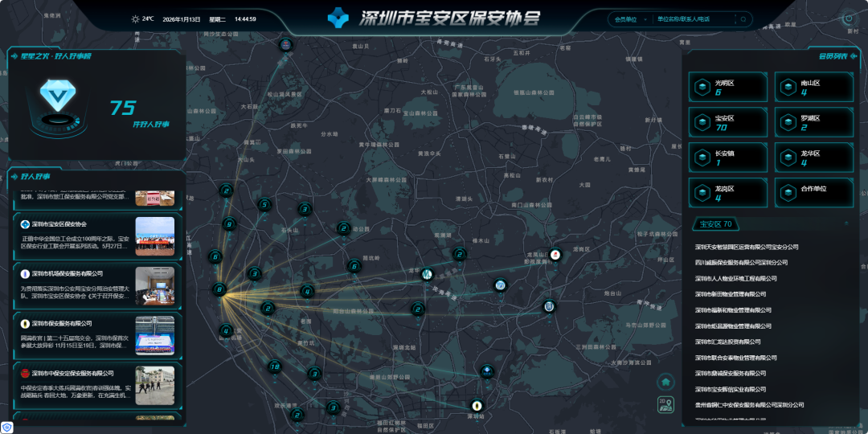The width and height of the screenshot is (868, 434).
Task: Open the 深圳市机场保安服务有限公司 news thumbnail
Action: 154,286
